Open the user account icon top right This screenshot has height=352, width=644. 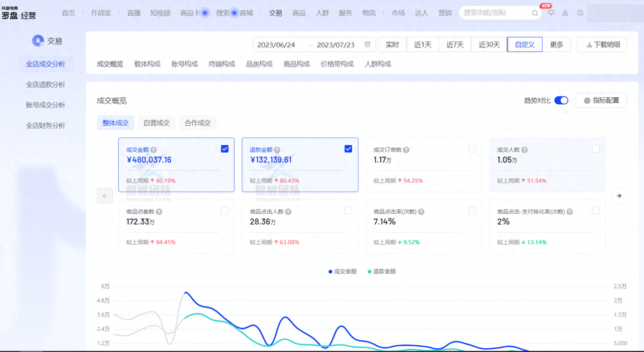(565, 13)
